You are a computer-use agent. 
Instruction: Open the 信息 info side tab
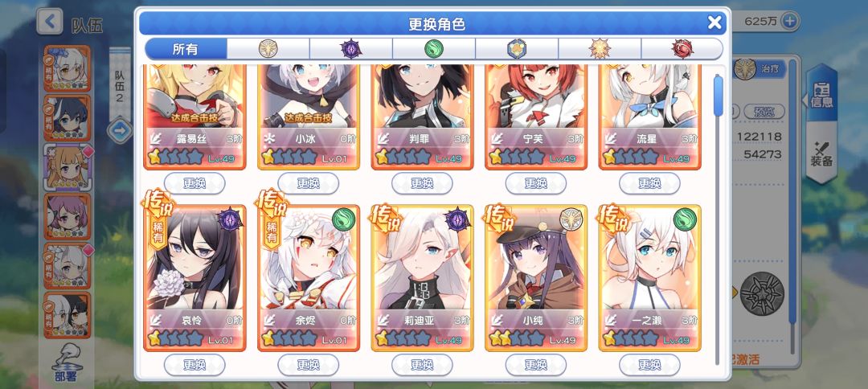coord(821,92)
